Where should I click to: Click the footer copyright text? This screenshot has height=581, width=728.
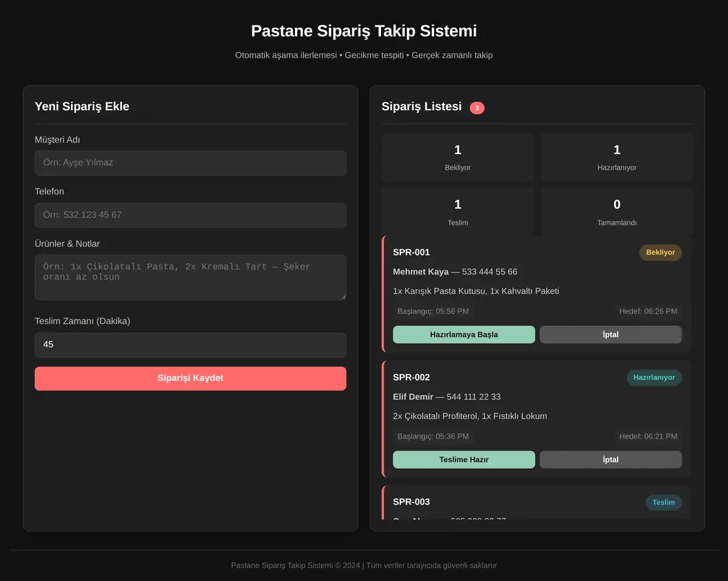point(364,565)
